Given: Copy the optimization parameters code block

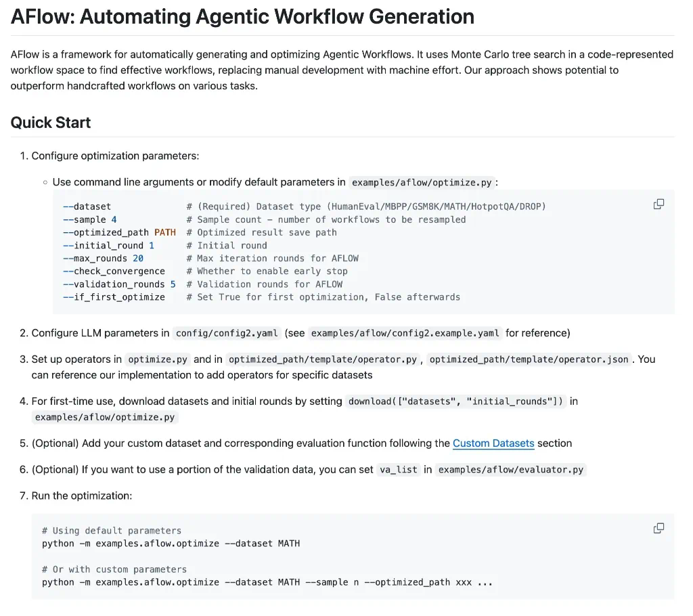Looking at the screenshot, I should point(658,204).
